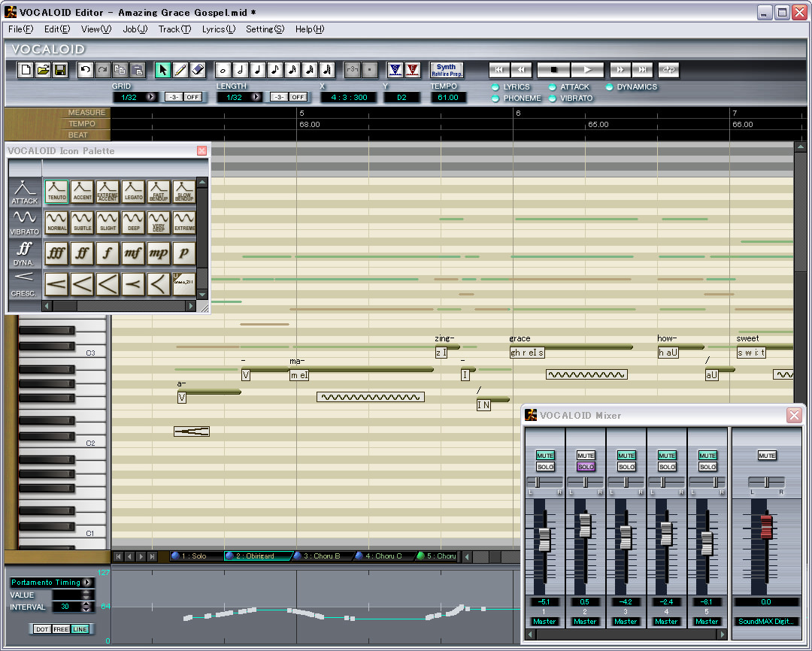Pick the mf dynamics icon

[133, 253]
